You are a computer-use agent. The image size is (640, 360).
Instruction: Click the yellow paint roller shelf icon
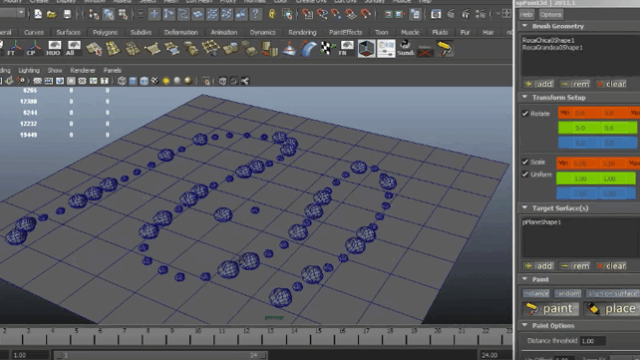(x=445, y=49)
